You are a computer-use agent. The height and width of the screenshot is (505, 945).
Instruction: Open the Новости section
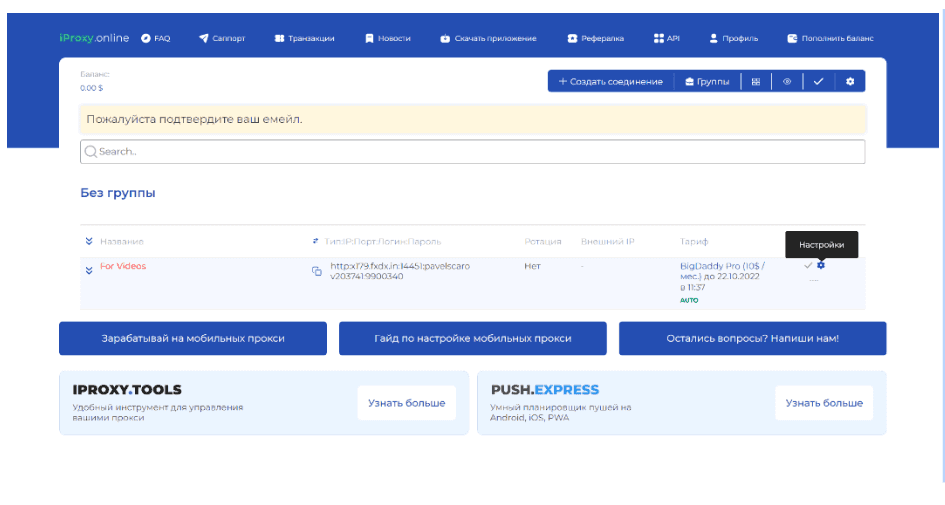tap(388, 38)
